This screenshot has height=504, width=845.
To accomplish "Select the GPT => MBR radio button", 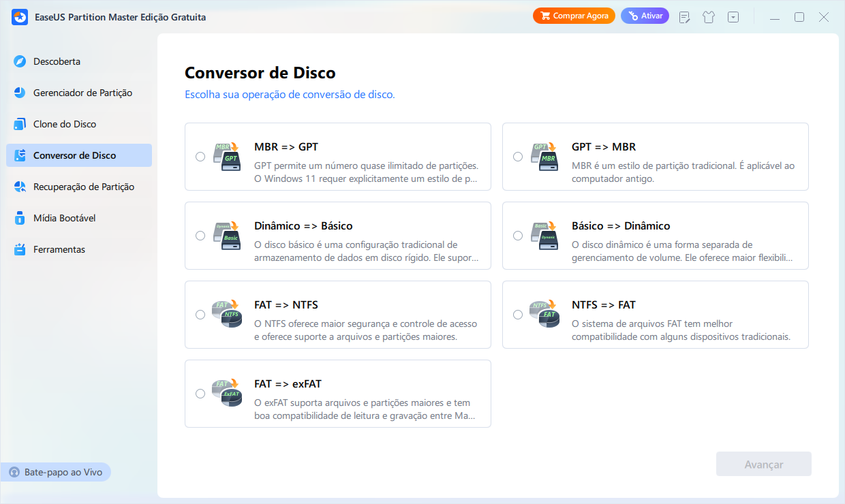I will tap(518, 157).
